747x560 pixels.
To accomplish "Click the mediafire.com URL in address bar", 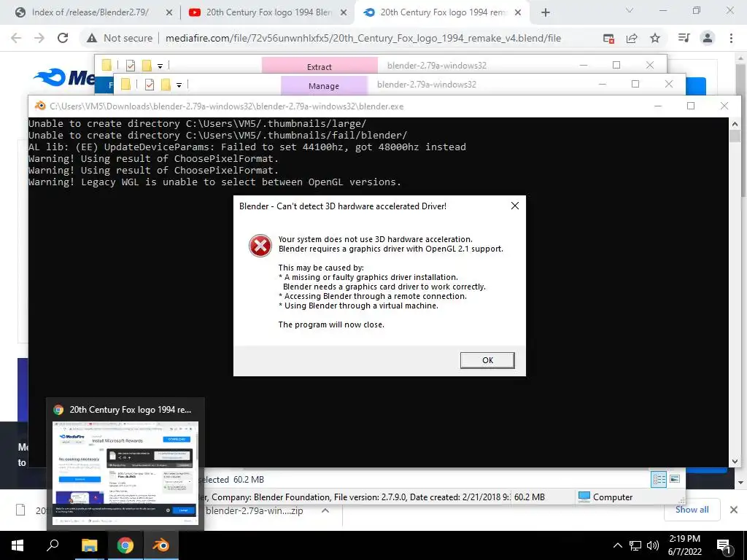I will (363, 38).
